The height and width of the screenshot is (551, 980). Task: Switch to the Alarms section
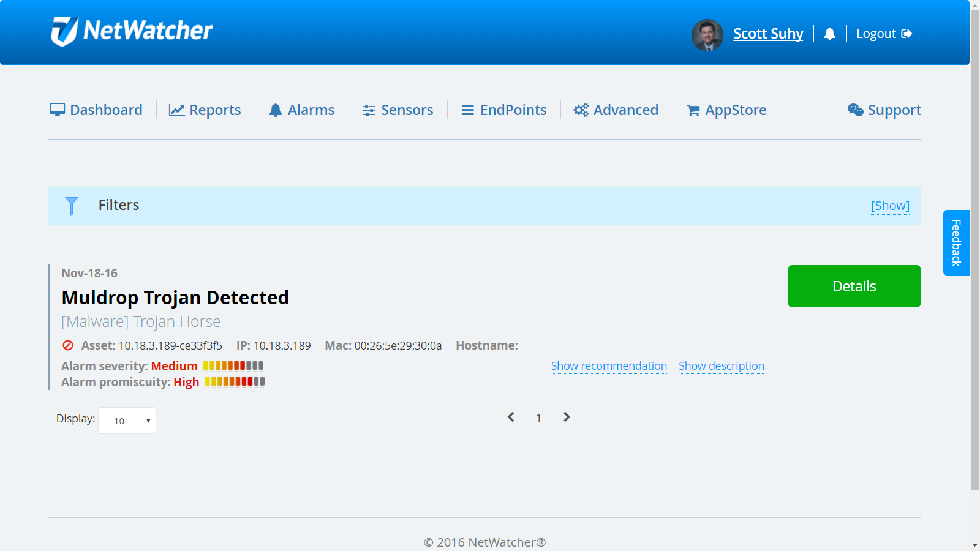[x=311, y=110]
